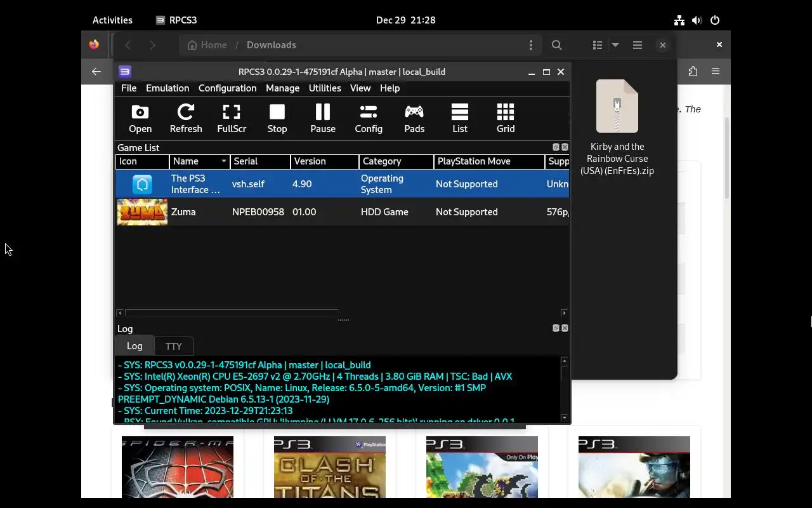Open the Utilities menu
Viewport: 812px width, 508px height.
point(325,88)
